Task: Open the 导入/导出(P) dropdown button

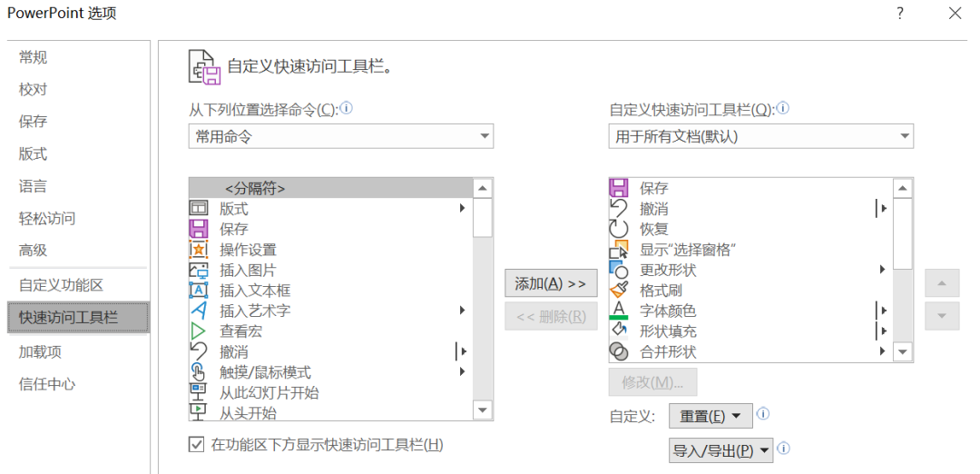Action: pos(720,450)
